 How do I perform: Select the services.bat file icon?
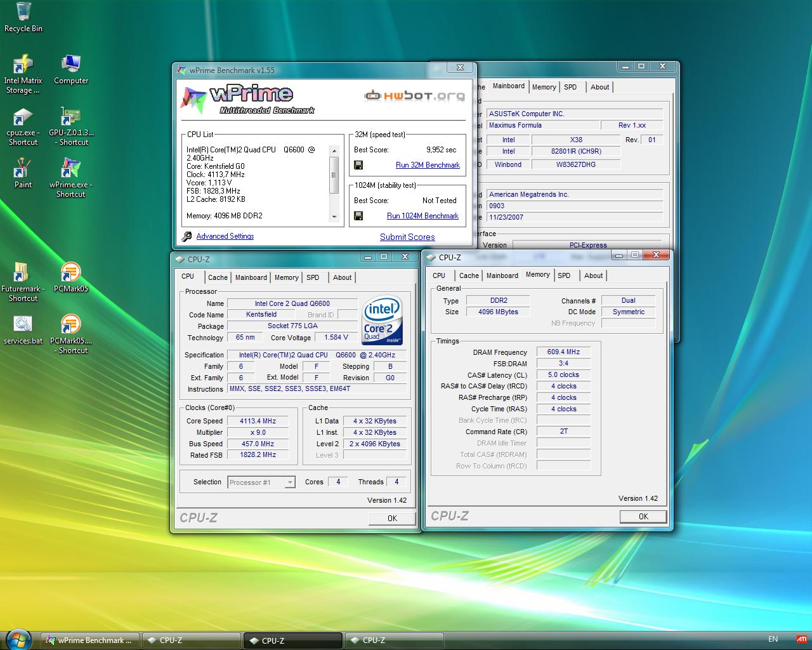[23, 330]
